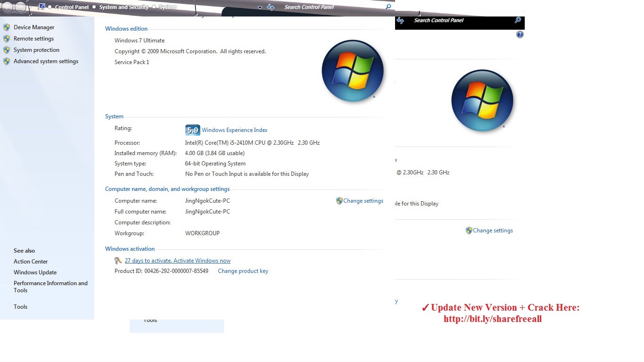Viewport: 644px width, 362px height.
Task: Open Action Center from See also
Action: point(31,262)
